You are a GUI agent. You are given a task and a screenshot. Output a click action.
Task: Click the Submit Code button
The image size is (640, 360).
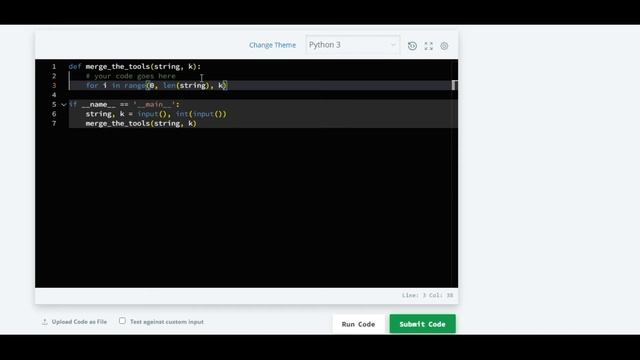click(x=422, y=324)
